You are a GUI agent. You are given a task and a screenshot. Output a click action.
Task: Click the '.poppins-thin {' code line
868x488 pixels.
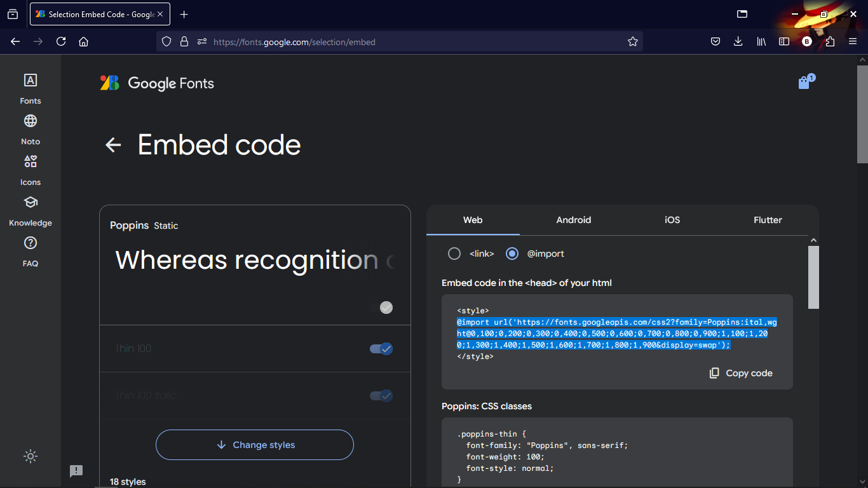492,434
